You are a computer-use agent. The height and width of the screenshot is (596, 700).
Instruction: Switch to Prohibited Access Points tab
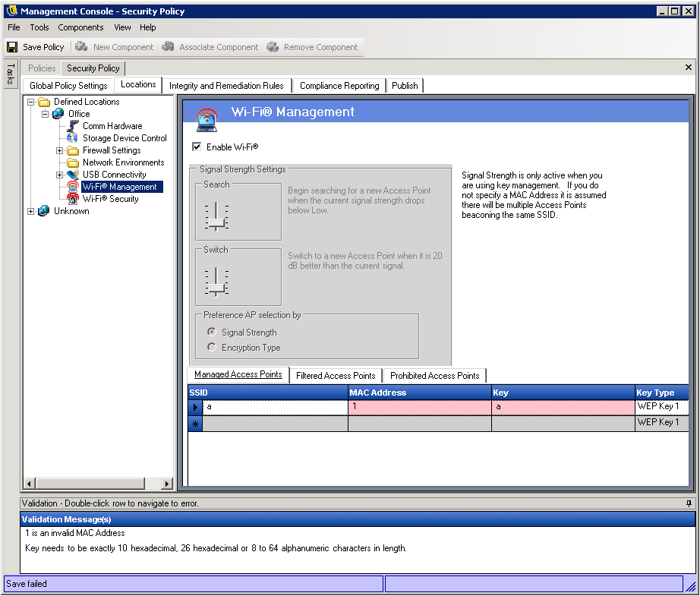[x=435, y=376]
